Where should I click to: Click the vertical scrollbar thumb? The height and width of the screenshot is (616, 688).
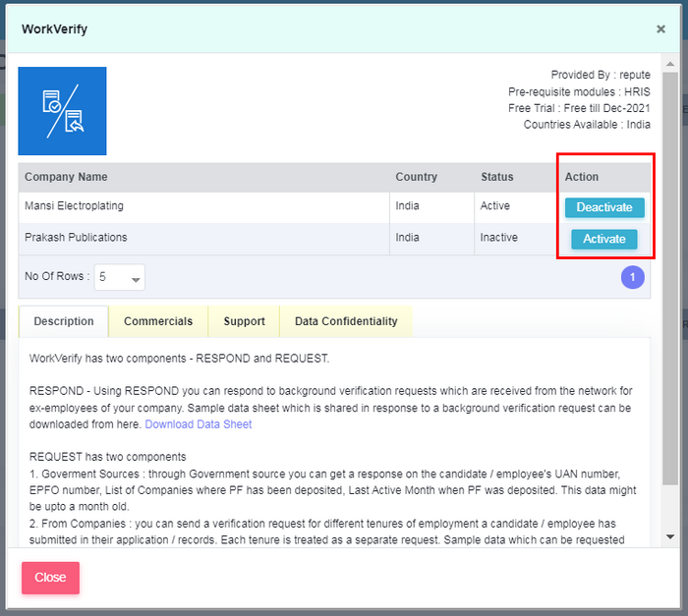670,279
